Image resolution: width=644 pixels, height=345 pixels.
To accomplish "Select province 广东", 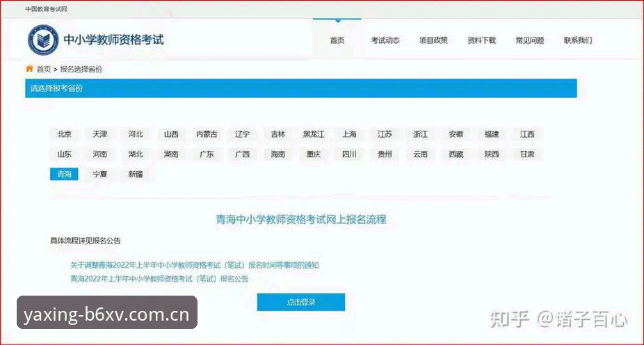I will pos(207,154).
